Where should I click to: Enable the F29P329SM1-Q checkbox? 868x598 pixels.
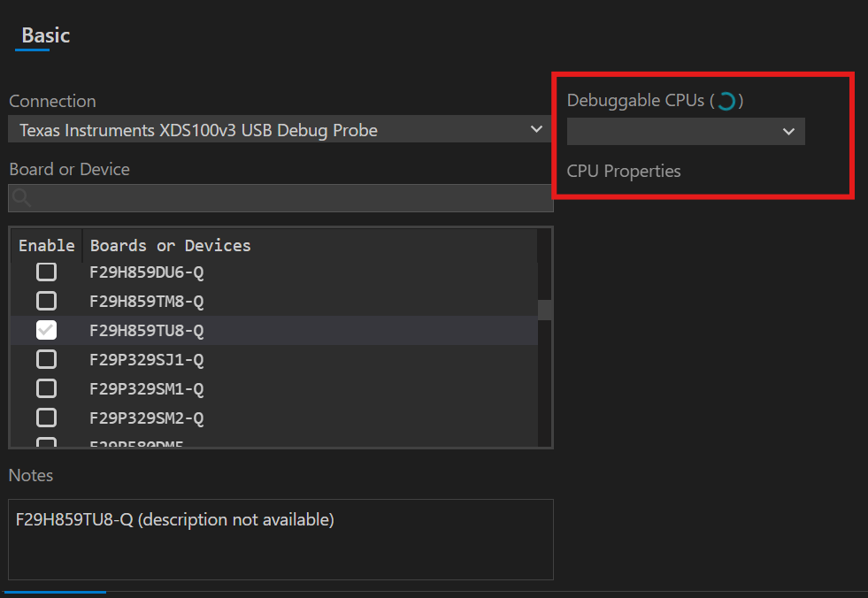coord(47,388)
